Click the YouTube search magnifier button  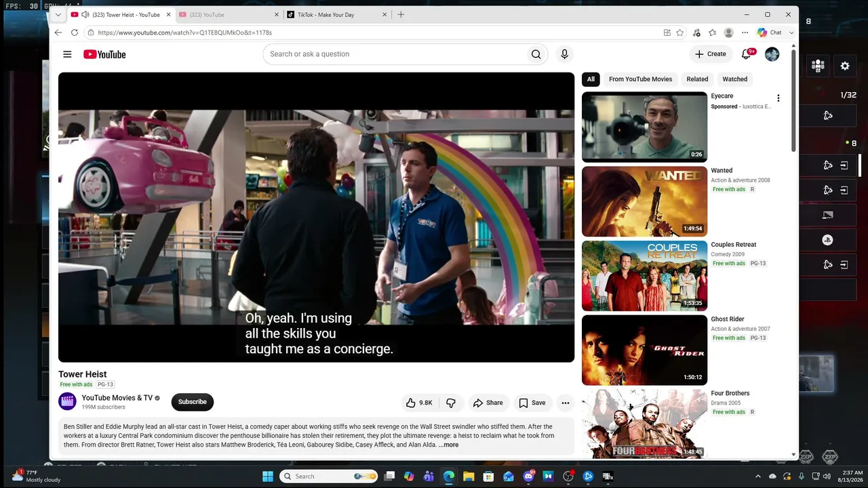click(536, 54)
